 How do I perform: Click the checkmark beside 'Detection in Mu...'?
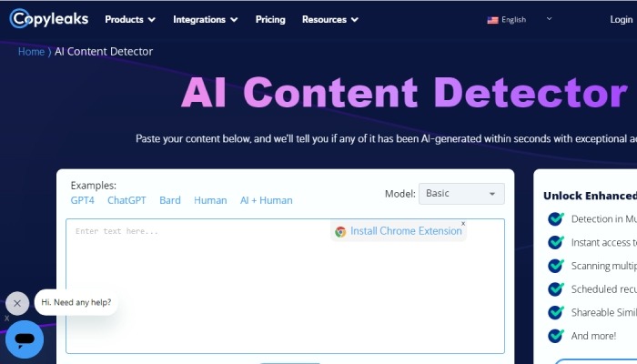coord(556,218)
